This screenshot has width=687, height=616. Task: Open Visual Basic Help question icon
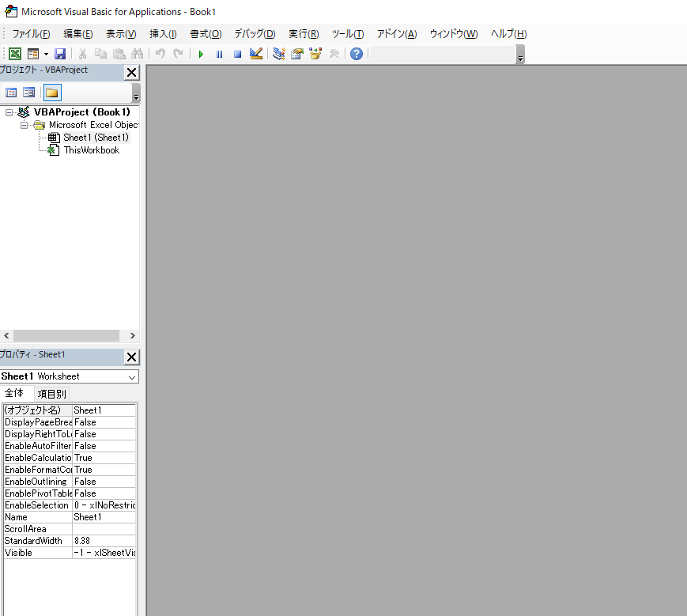[x=357, y=54]
